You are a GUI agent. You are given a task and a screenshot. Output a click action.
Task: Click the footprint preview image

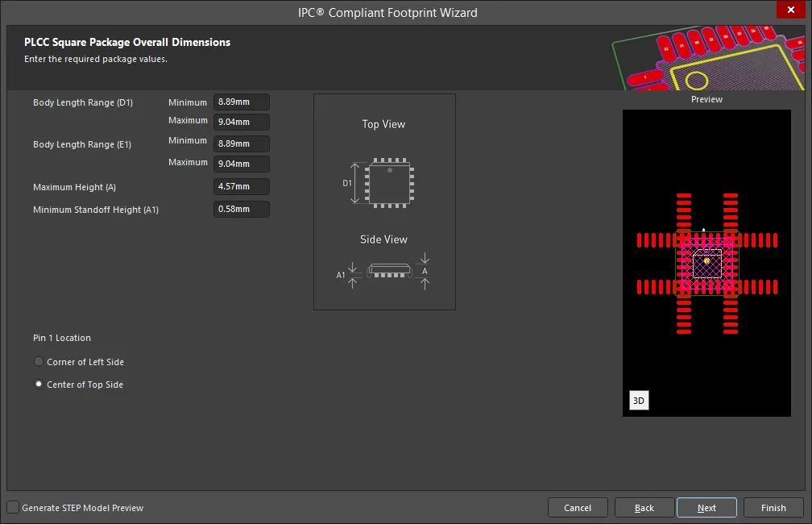(706, 263)
